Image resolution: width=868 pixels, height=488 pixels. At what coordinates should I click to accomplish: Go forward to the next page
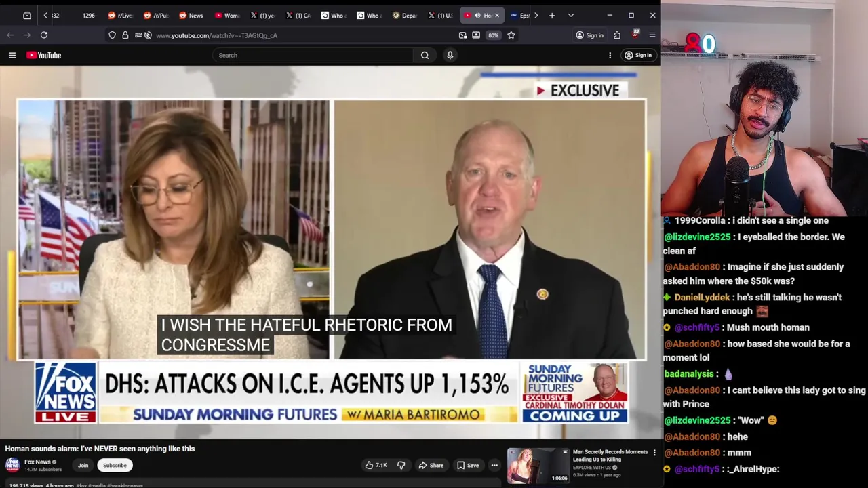pyautogui.click(x=27, y=35)
